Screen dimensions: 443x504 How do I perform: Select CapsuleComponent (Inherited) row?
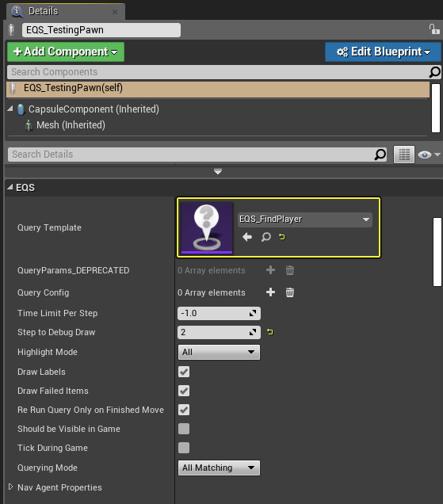click(x=218, y=109)
